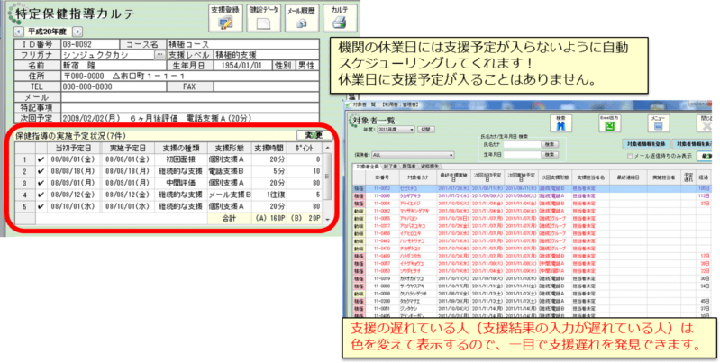The width and height of the screenshot is (720, 363).
Task: Click 検索 button beside 生年月日 field
Action: (550, 155)
